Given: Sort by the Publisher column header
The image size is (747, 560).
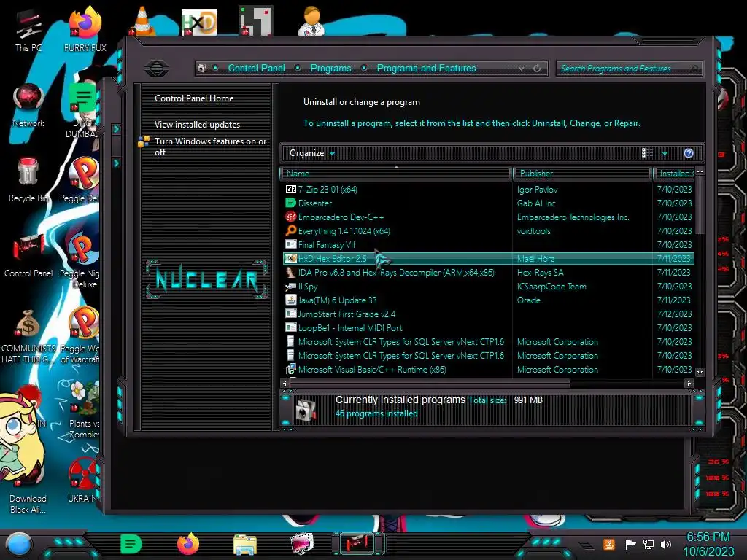Looking at the screenshot, I should (582, 174).
